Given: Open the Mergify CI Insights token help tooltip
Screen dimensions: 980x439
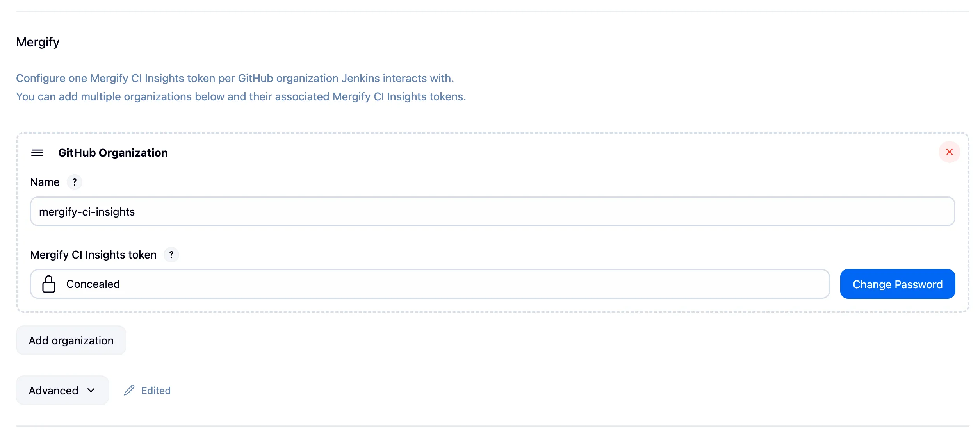Looking at the screenshot, I should tap(171, 255).
